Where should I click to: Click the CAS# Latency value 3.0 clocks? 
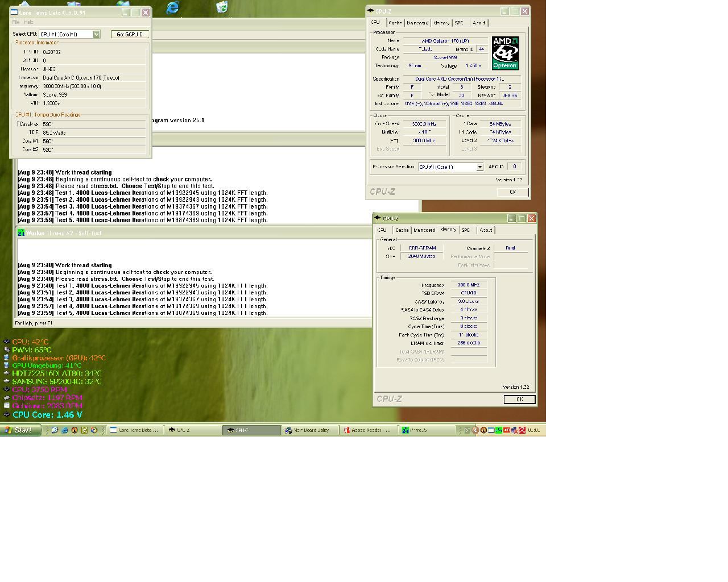coord(469,302)
